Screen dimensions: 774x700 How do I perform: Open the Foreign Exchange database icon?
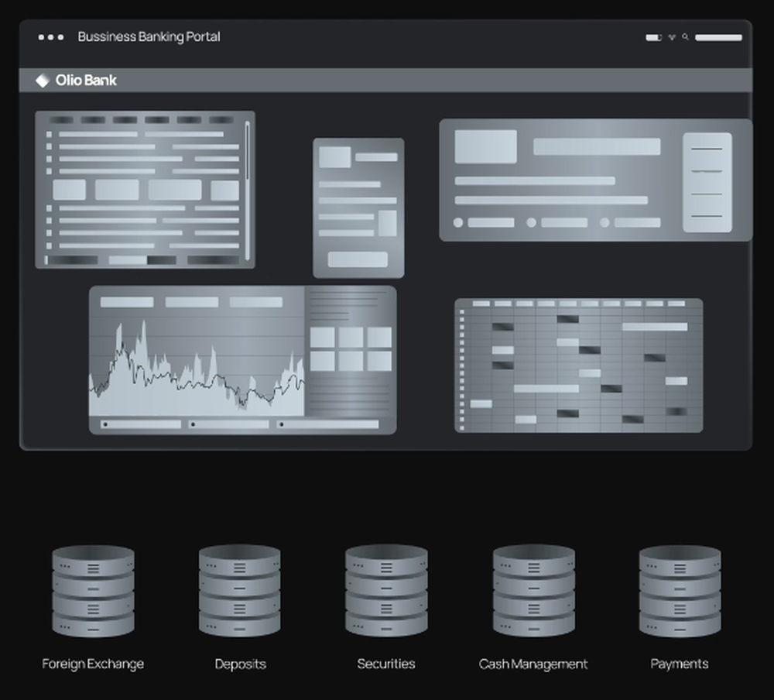coord(93,592)
